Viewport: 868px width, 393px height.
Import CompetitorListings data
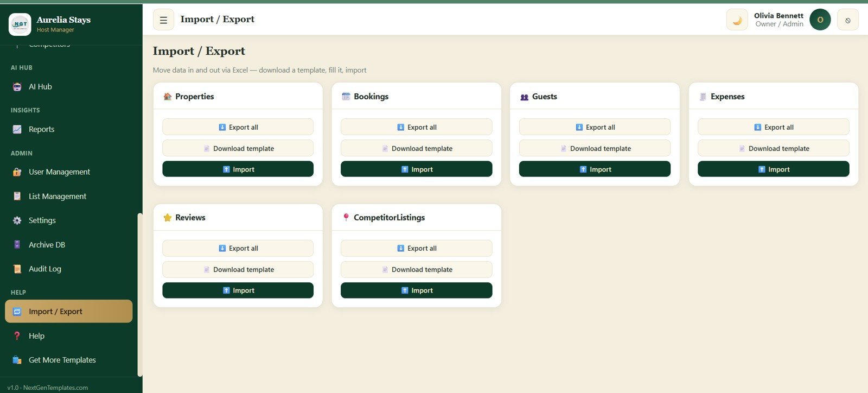tap(416, 290)
